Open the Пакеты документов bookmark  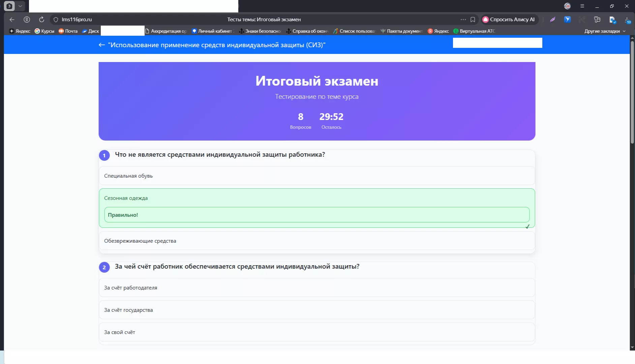[x=401, y=31]
